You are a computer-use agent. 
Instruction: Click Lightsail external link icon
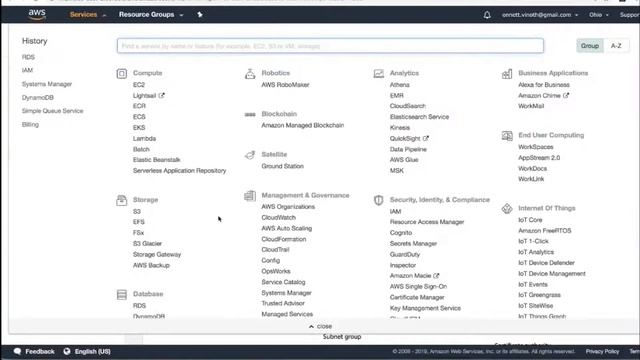point(162,96)
